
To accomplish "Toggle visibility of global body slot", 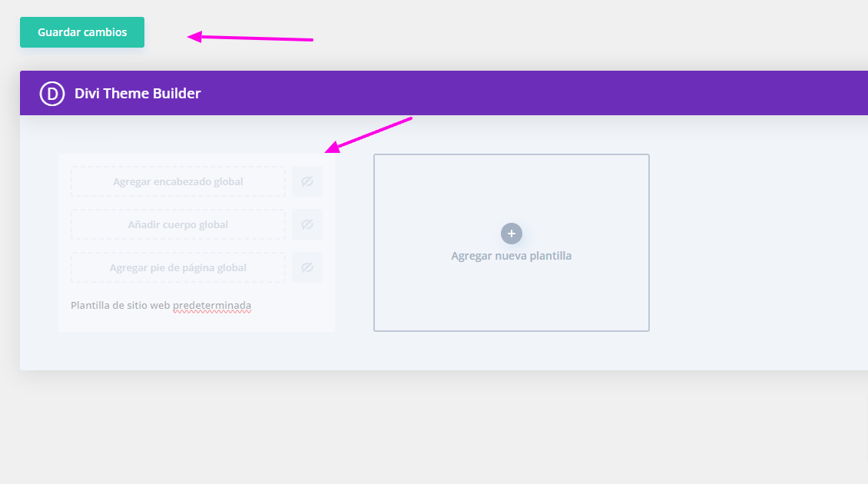I will point(307,224).
